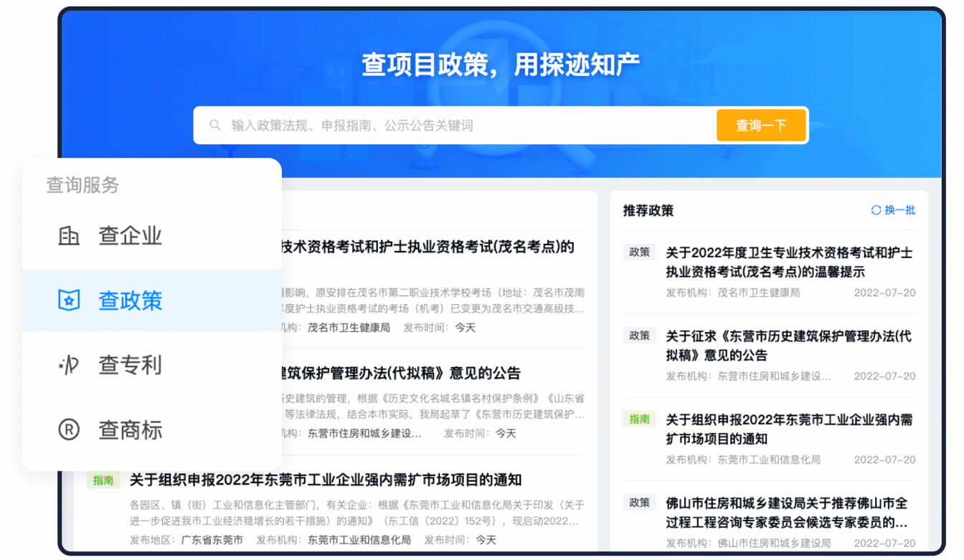Open the 东莞市工业企业强内需 notice in main list
Viewport: 964px width, 560px height.
(x=325, y=480)
